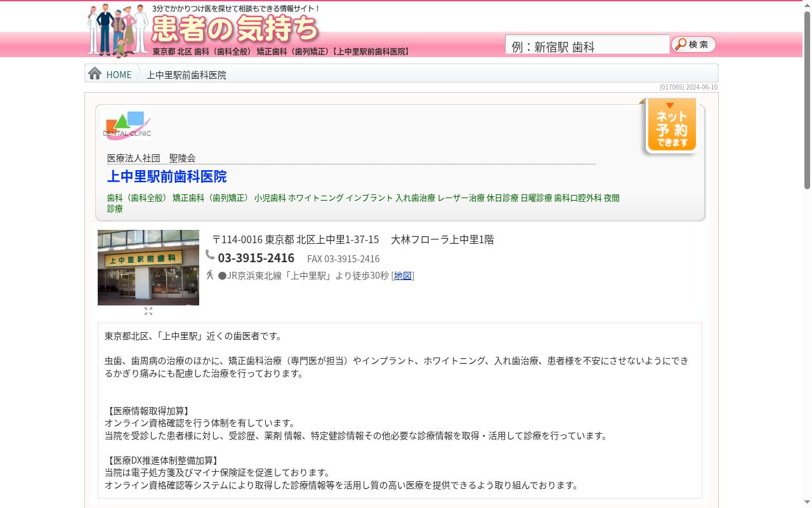The height and width of the screenshot is (508, 812).
Task: Select the 上中里駅前歯科医院 breadcrumb item
Action: [186, 75]
